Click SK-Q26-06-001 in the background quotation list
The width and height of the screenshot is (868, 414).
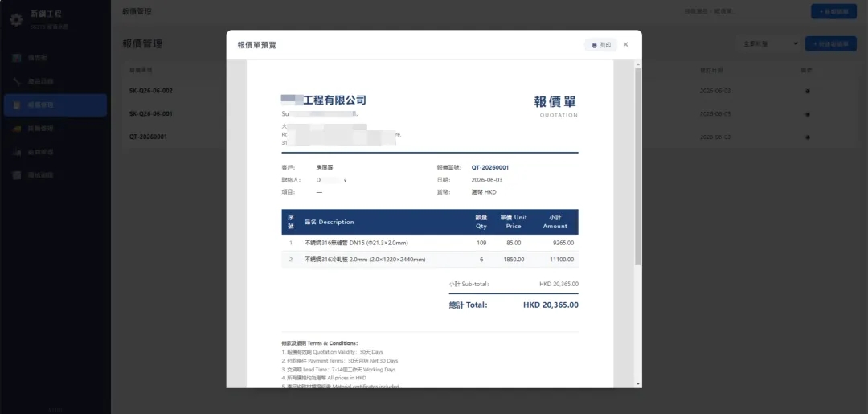(x=151, y=113)
